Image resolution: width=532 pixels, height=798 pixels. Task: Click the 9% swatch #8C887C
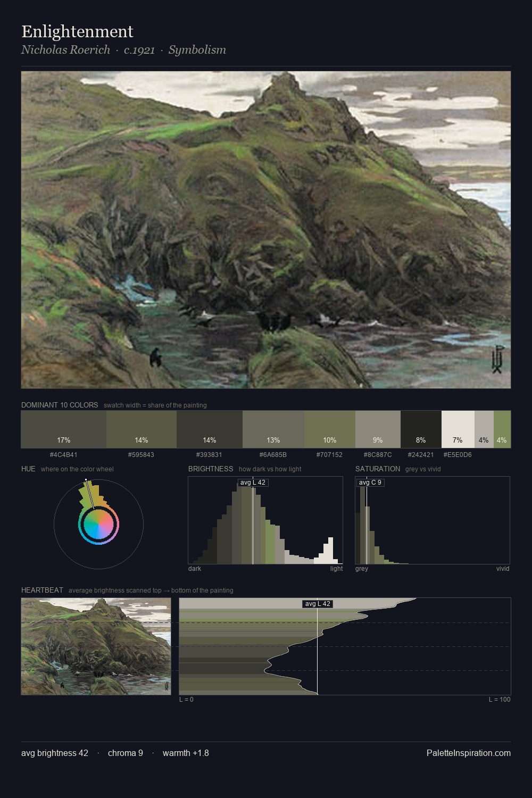point(378,429)
